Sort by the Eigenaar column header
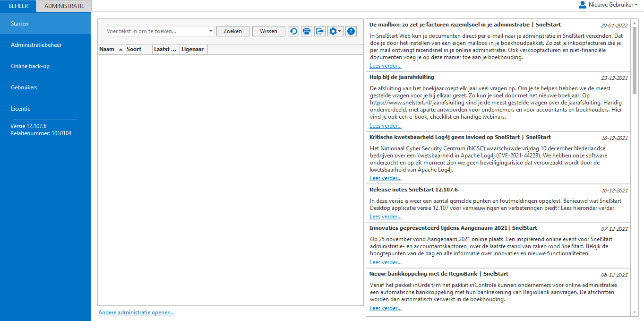 tap(194, 49)
